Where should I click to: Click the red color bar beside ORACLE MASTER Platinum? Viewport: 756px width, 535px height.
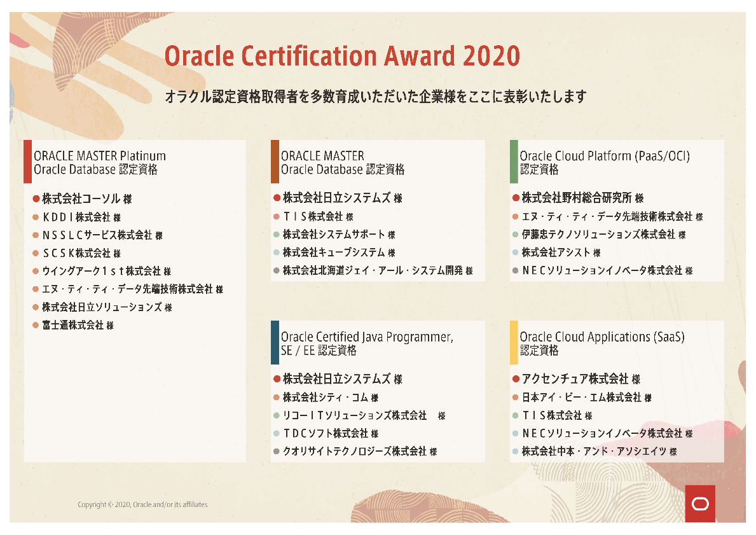click(27, 162)
